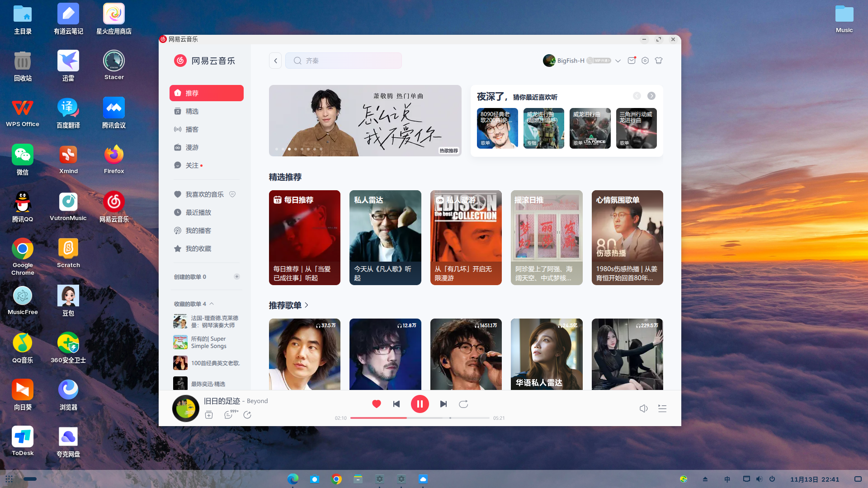Add current song to a playlist icon
The height and width of the screenshot is (488, 868).
coord(209,415)
